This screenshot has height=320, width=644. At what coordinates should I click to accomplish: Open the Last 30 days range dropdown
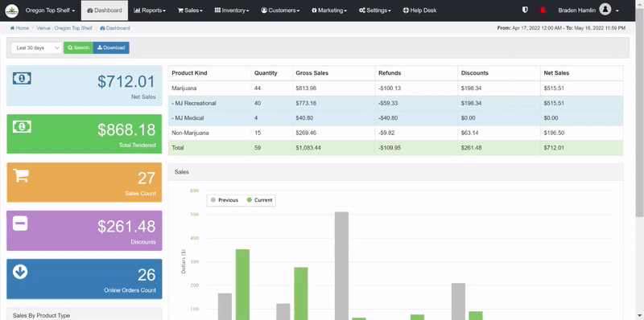pyautogui.click(x=36, y=47)
